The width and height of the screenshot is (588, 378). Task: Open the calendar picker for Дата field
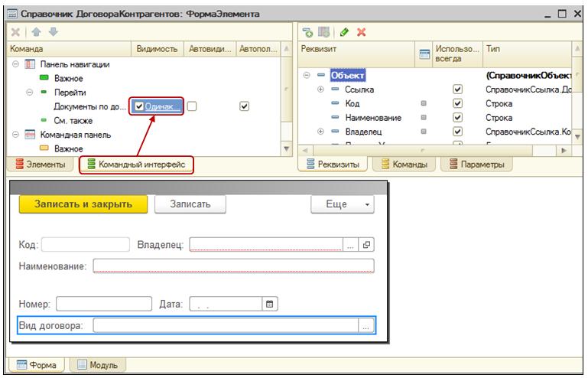click(x=269, y=304)
